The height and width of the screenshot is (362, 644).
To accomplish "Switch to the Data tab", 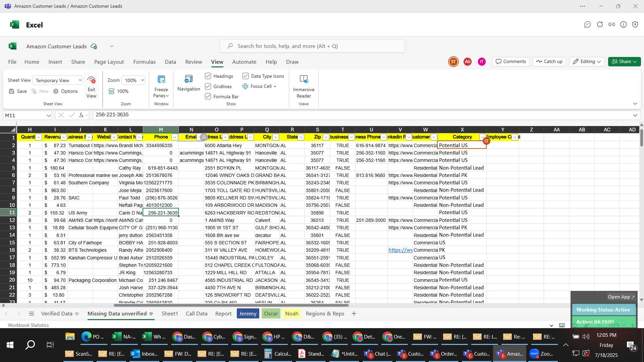I will click(170, 62).
